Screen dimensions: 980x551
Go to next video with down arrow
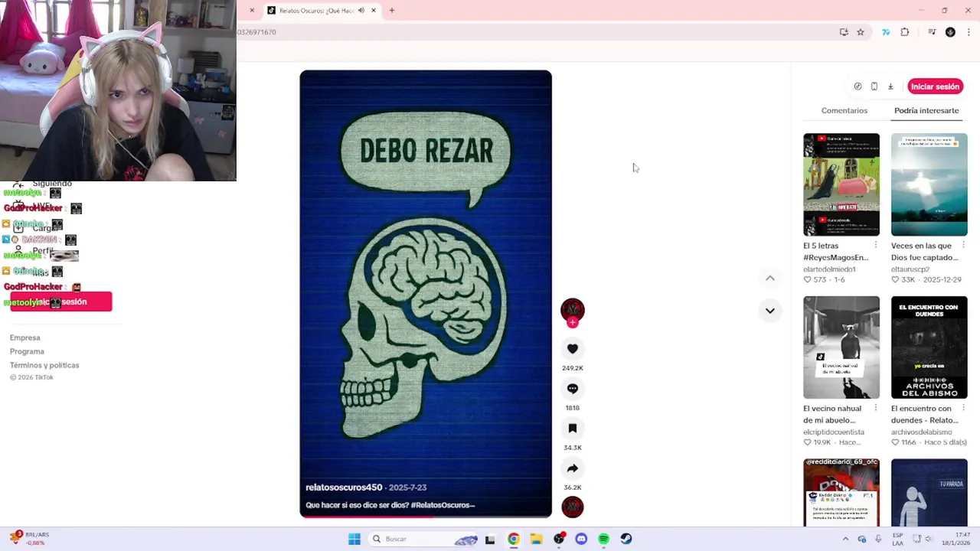click(770, 311)
